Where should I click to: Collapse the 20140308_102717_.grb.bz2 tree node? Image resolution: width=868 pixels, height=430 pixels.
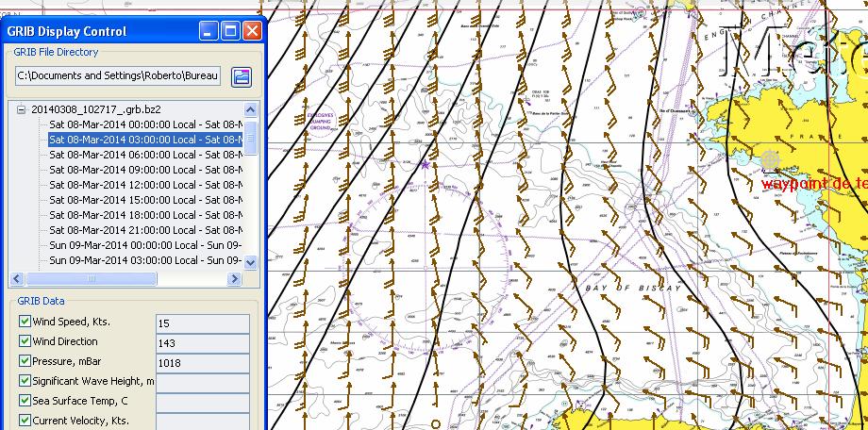pyautogui.click(x=21, y=109)
